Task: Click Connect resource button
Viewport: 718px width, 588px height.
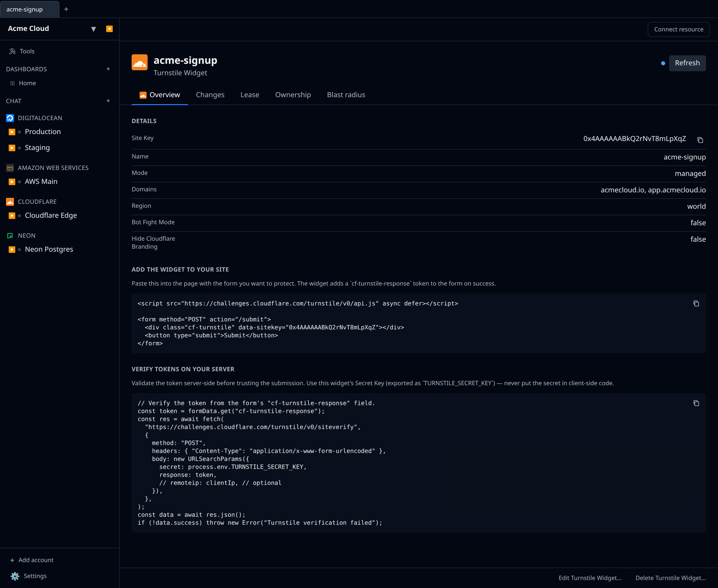Action: tap(678, 29)
